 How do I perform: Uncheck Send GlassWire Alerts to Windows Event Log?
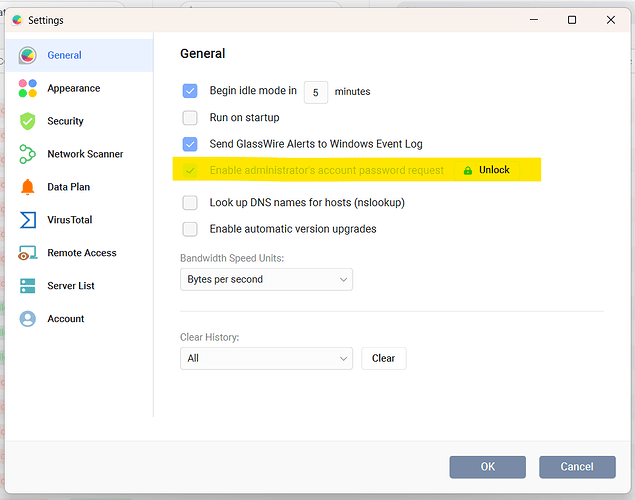(190, 144)
